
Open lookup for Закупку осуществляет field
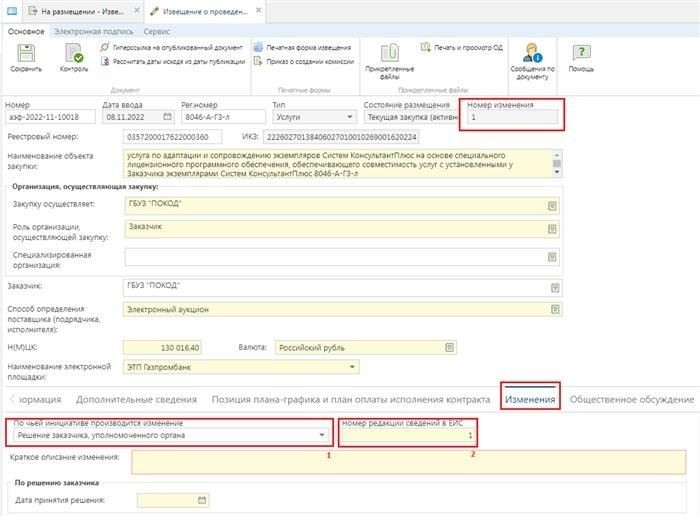[552, 206]
